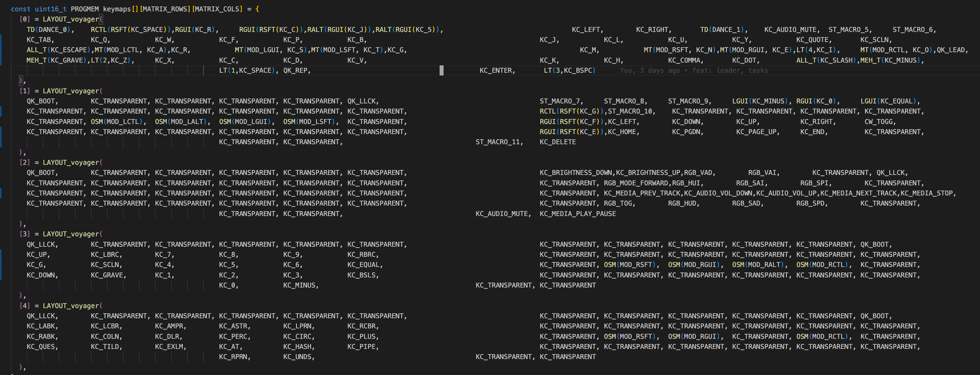Click the KC_PIPE keycode

coord(362,346)
